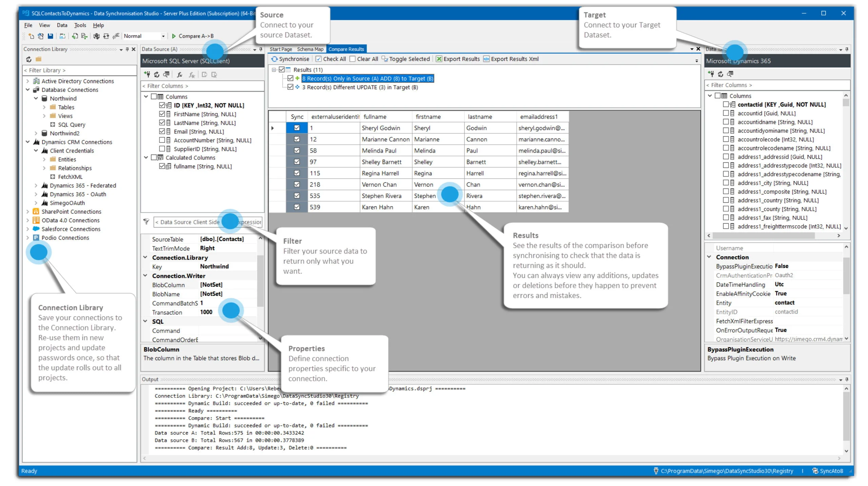Open the Tools menu

coord(80,25)
